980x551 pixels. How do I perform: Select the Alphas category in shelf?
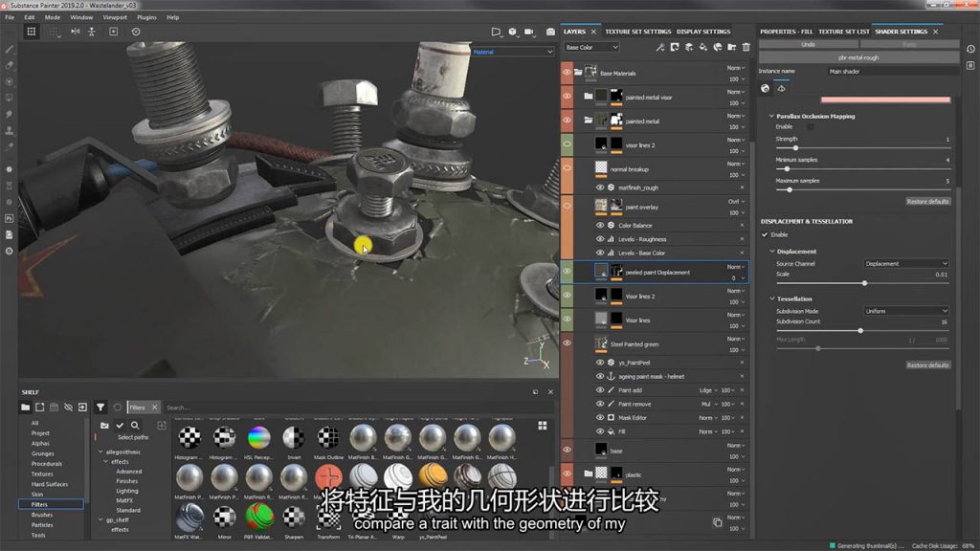click(40, 444)
